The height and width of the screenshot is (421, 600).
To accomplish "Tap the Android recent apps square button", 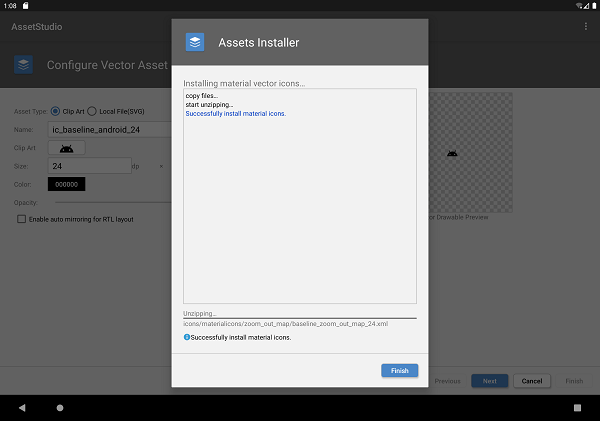I will click(577, 408).
